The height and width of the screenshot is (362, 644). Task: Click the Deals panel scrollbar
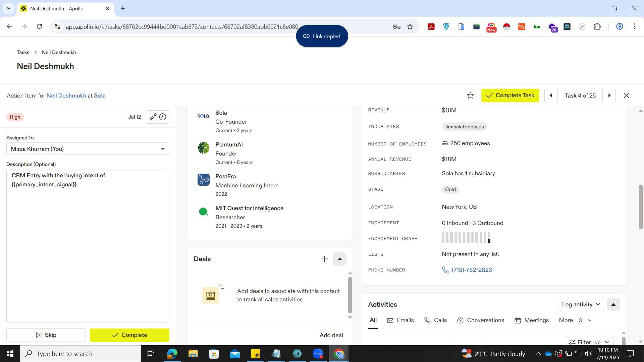pyautogui.click(x=350, y=295)
